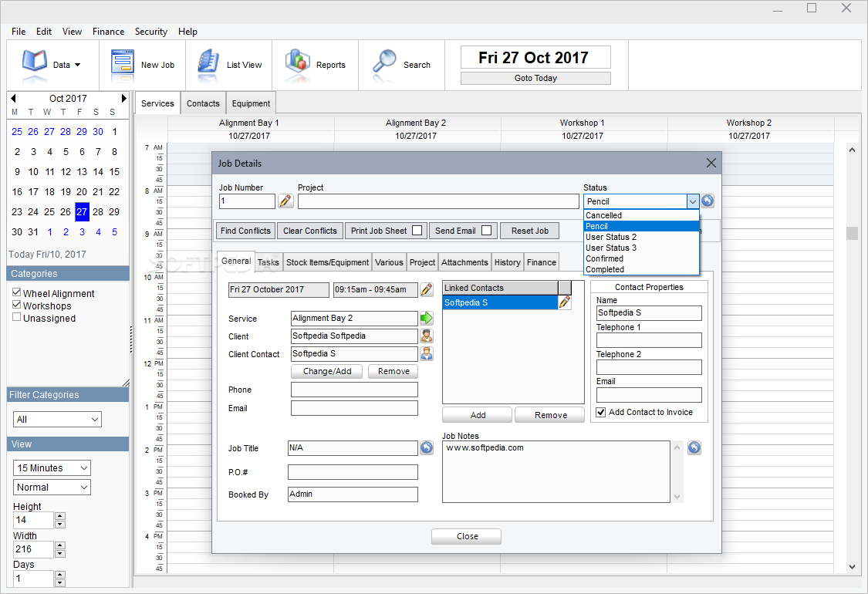Edit linked contact Softpedia S pencil icon
This screenshot has width=868, height=594.
(x=564, y=302)
